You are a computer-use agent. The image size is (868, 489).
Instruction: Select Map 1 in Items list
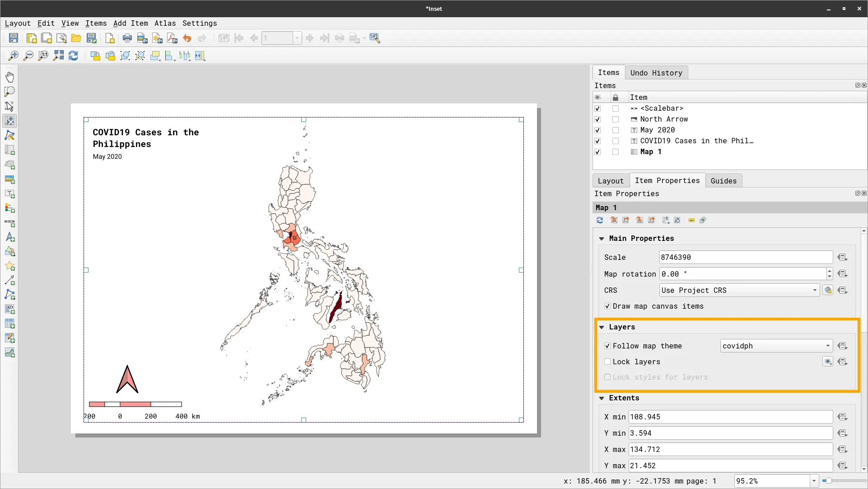[x=650, y=152]
